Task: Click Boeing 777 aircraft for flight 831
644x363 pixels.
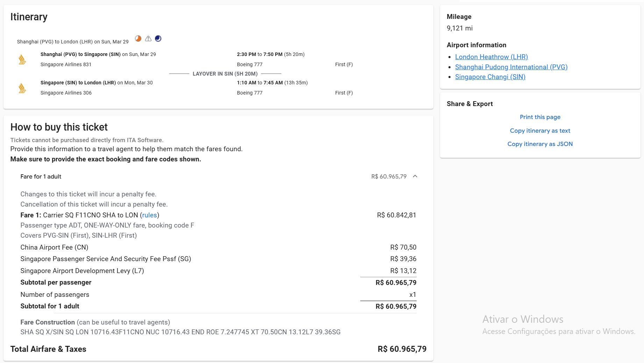Action: coord(250,64)
